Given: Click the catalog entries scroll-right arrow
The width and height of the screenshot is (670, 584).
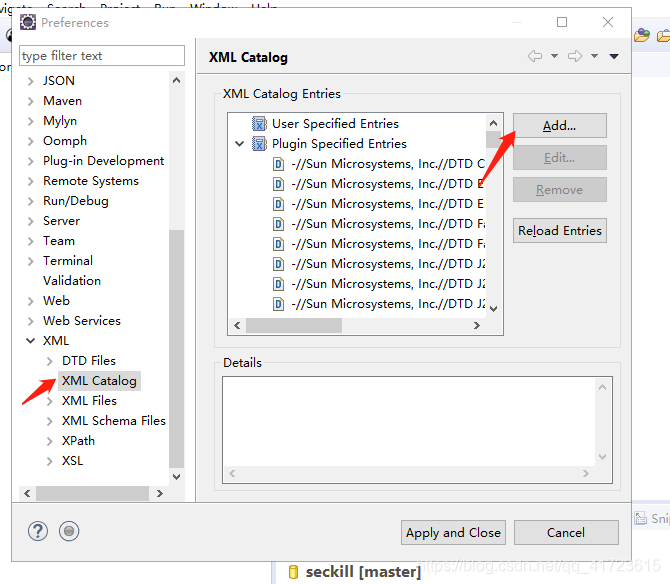Looking at the screenshot, I should pyautogui.click(x=477, y=326).
